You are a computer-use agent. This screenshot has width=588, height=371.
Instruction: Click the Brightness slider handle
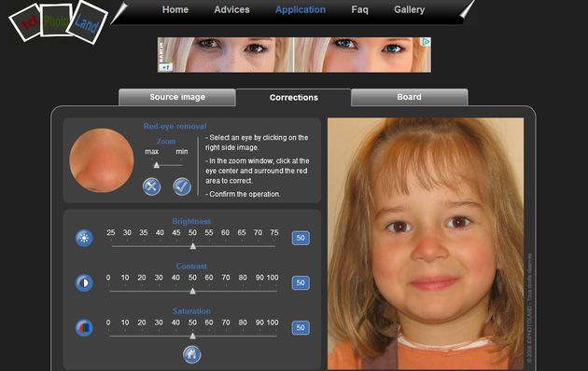[193, 246]
